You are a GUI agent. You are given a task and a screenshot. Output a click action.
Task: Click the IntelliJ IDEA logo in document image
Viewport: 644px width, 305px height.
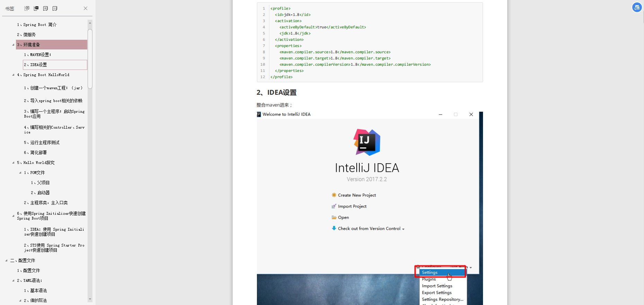pyautogui.click(x=367, y=142)
